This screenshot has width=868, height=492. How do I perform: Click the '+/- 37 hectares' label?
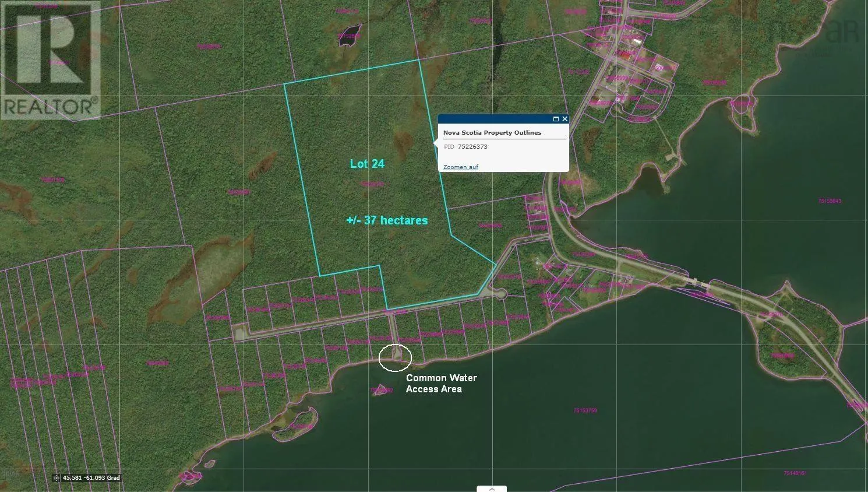pos(387,220)
